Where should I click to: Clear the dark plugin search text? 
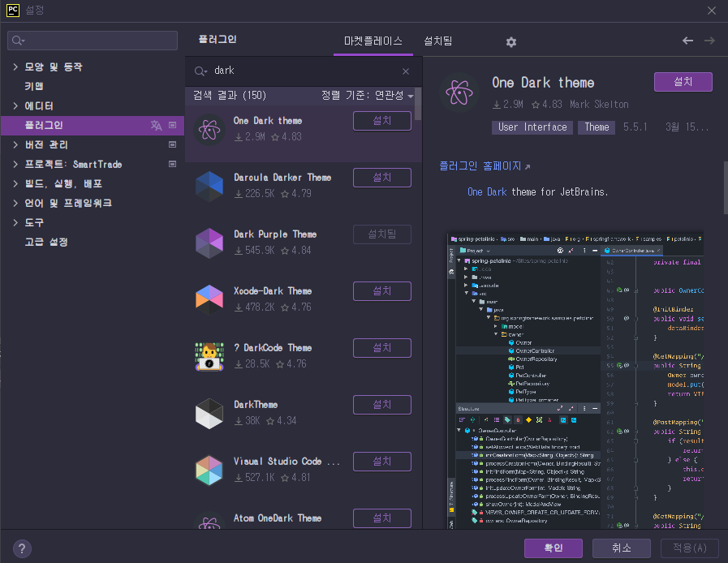click(x=406, y=71)
